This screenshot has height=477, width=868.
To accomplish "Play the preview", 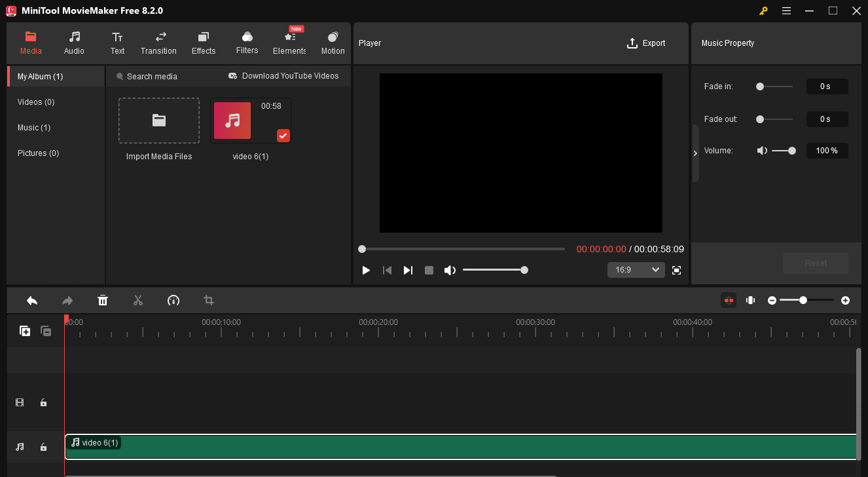I will [x=367, y=270].
